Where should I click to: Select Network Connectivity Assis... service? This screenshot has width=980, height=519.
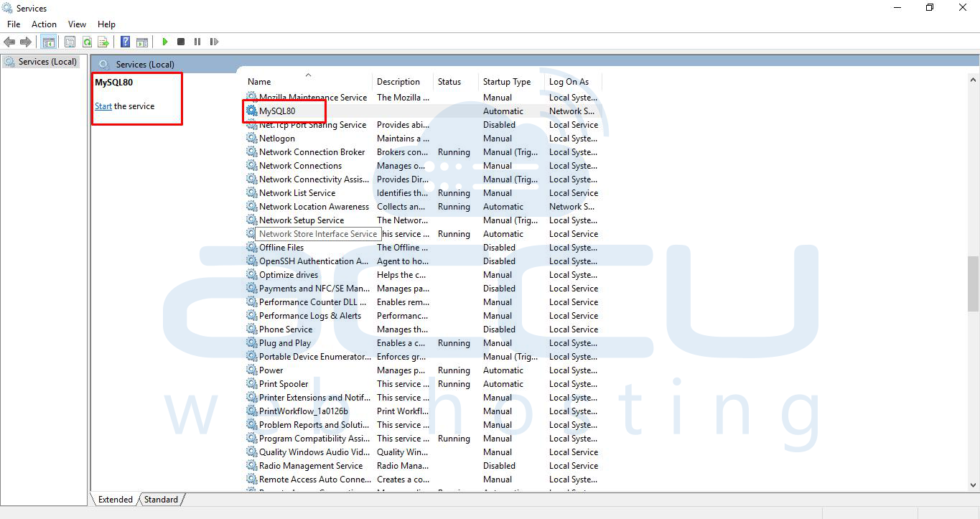point(423,179)
